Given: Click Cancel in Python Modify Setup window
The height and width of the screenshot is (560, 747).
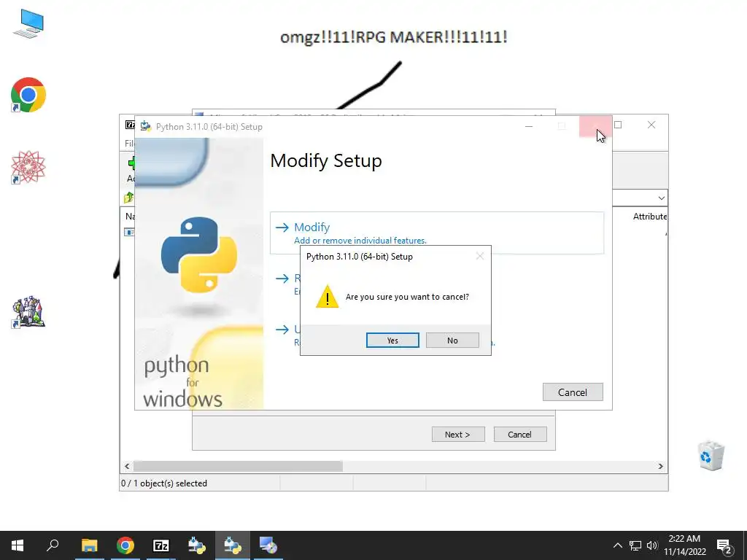Looking at the screenshot, I should tap(573, 392).
